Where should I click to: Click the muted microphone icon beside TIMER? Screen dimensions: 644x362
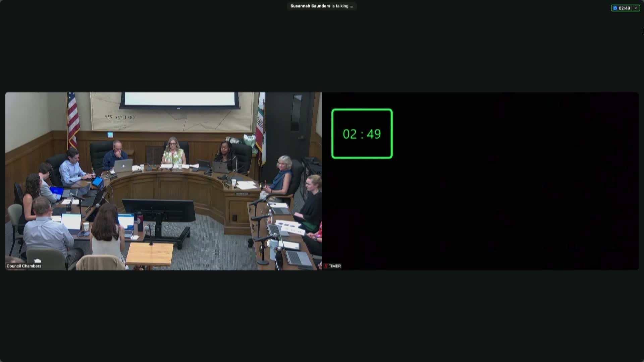[325, 266]
